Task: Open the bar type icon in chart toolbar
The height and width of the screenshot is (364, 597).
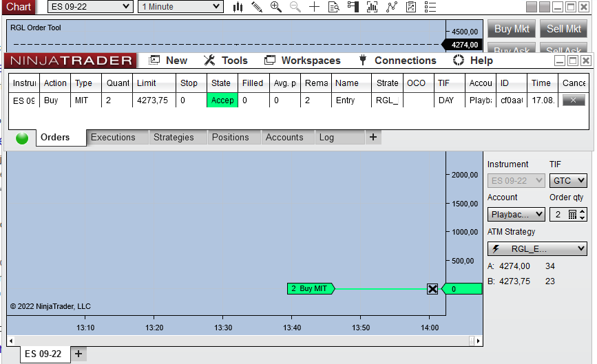Action: pos(238,7)
